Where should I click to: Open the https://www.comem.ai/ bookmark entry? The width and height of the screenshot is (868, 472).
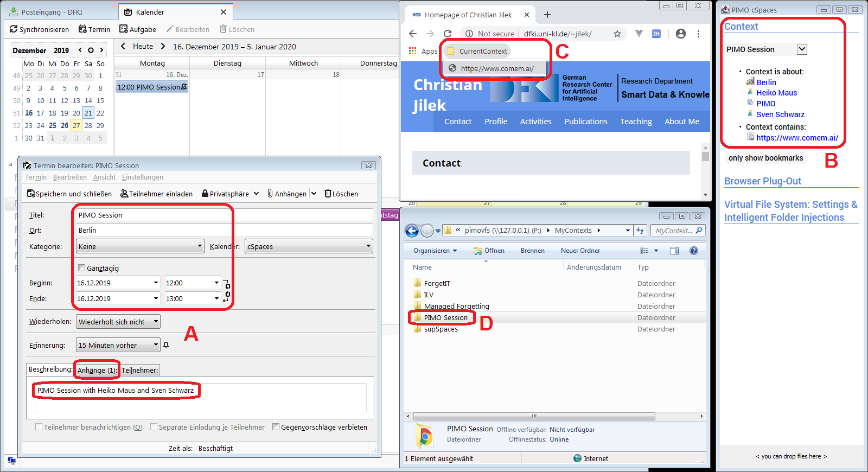tap(494, 68)
